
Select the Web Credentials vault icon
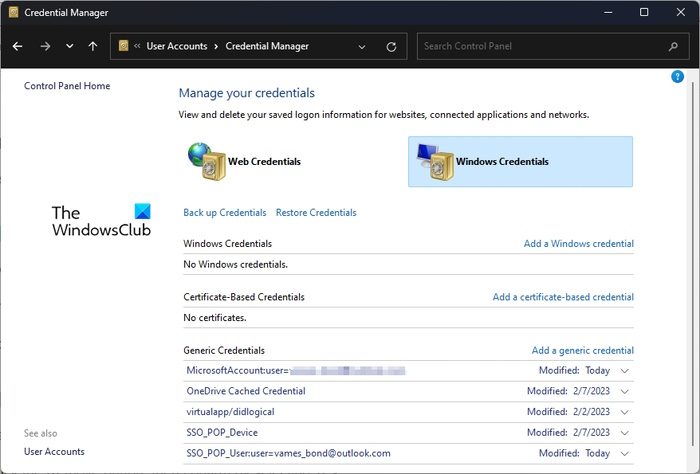click(x=207, y=161)
